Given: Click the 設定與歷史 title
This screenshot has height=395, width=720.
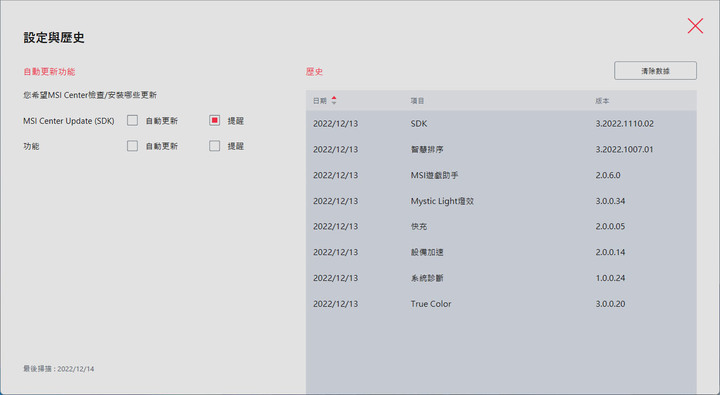Looking at the screenshot, I should [x=54, y=38].
